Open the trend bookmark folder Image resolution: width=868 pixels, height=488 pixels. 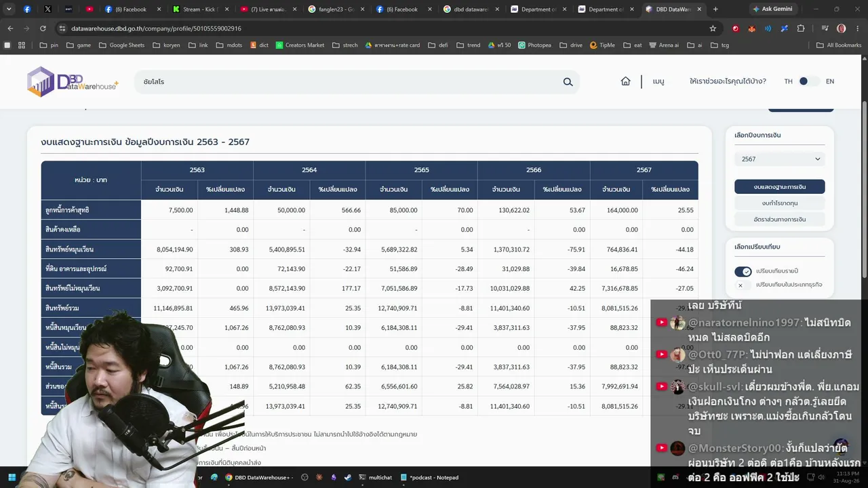click(x=468, y=45)
